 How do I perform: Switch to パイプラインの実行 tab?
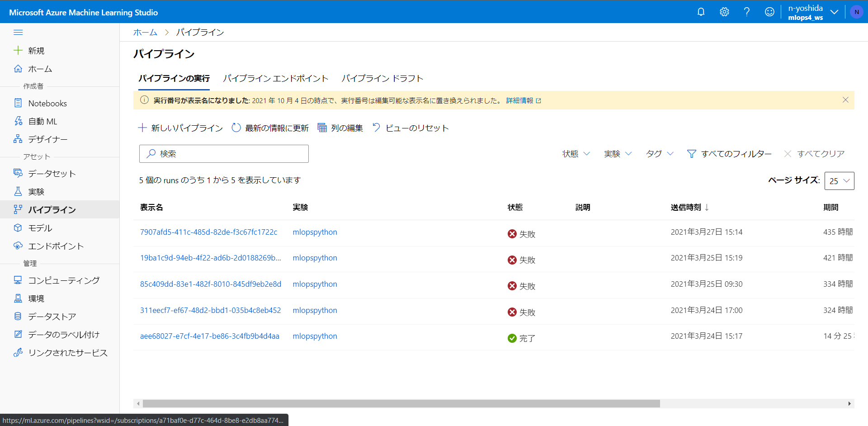[174, 78]
